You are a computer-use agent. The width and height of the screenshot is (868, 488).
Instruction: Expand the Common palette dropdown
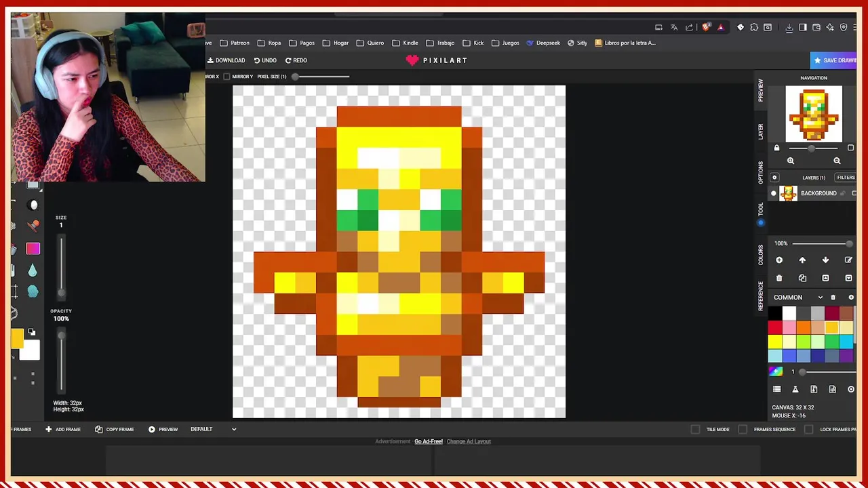(x=821, y=298)
